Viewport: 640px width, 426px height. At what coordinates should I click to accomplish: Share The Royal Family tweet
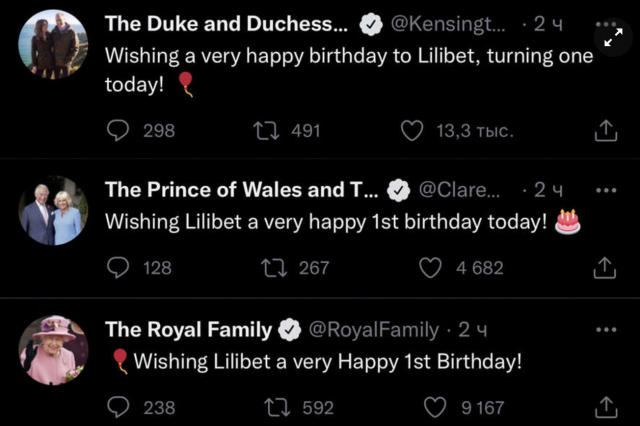[x=605, y=407]
